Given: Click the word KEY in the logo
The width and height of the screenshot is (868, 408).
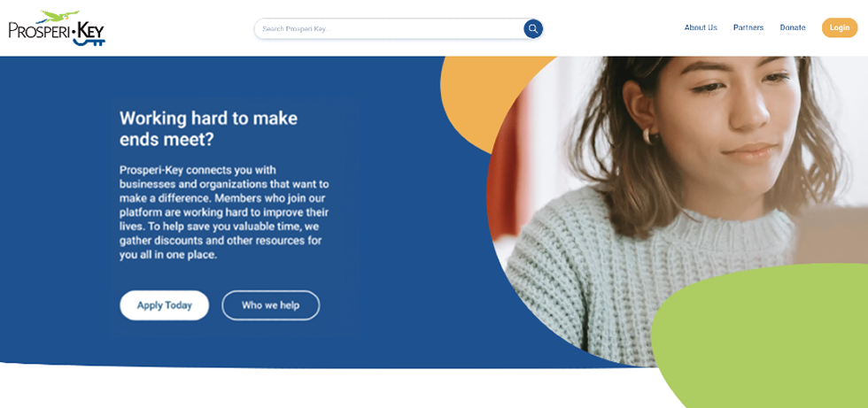Looking at the screenshot, I should click(89, 30).
